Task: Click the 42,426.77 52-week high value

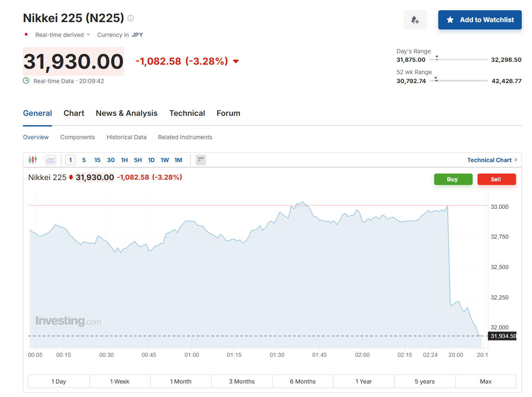Action: 507,81
